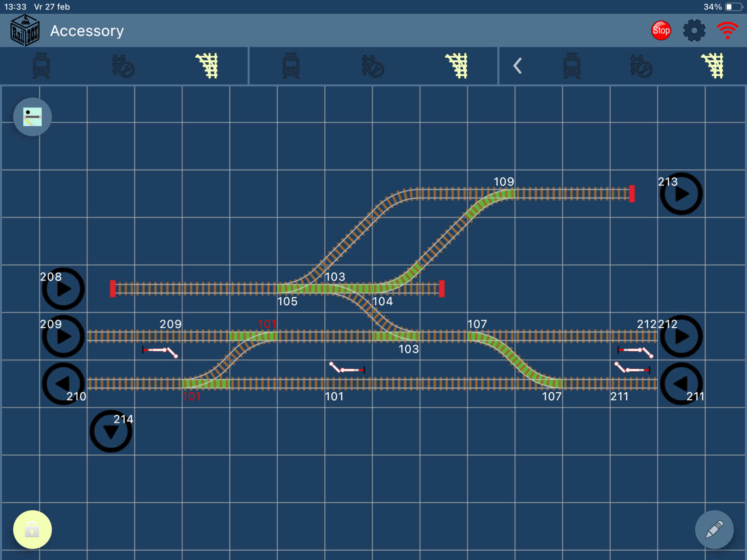
Task: Switch the signal below the 209 track label
Action: coord(160,352)
